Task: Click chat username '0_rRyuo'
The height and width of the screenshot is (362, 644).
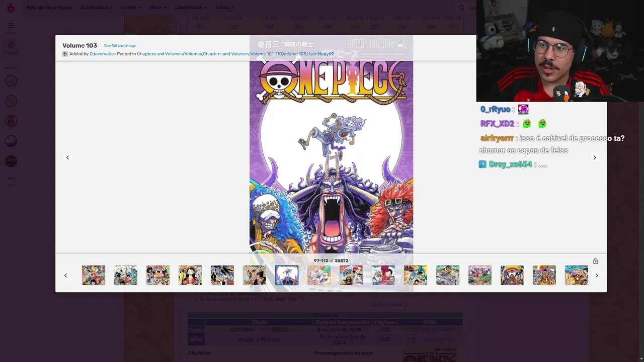Action: pos(495,109)
